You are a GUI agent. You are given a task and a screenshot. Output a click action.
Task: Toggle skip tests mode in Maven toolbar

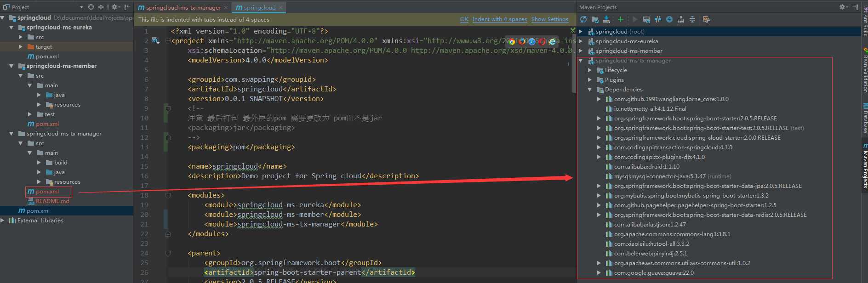point(669,19)
